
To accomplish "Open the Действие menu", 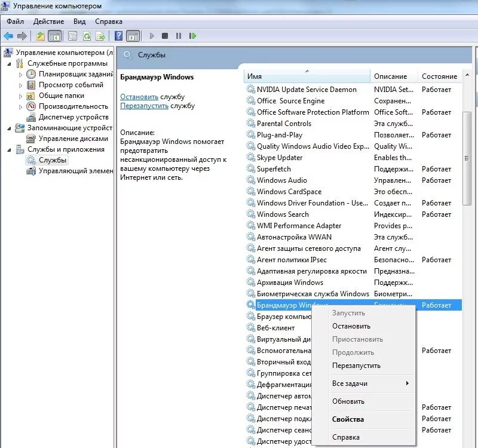I will (x=48, y=22).
